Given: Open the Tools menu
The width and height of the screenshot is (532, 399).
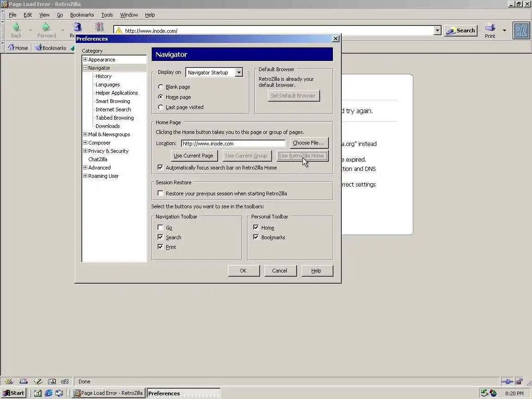Looking at the screenshot, I should point(107,15).
